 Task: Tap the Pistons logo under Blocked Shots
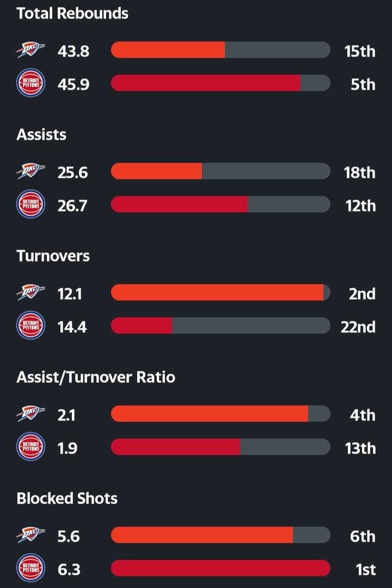click(30, 569)
